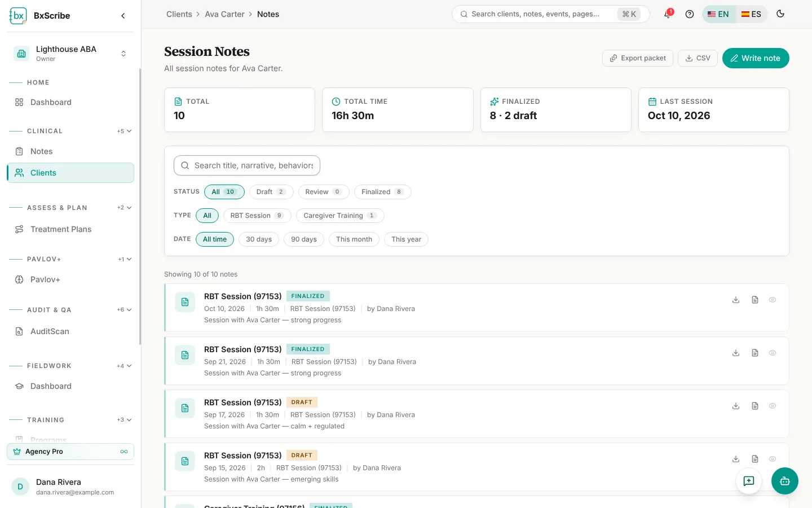This screenshot has height=508, width=812.
Task: Open Clients in the sidebar
Action: pos(70,173)
